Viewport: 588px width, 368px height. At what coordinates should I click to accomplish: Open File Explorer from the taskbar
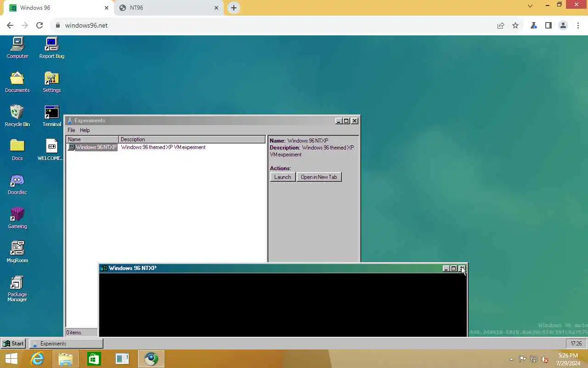66,359
